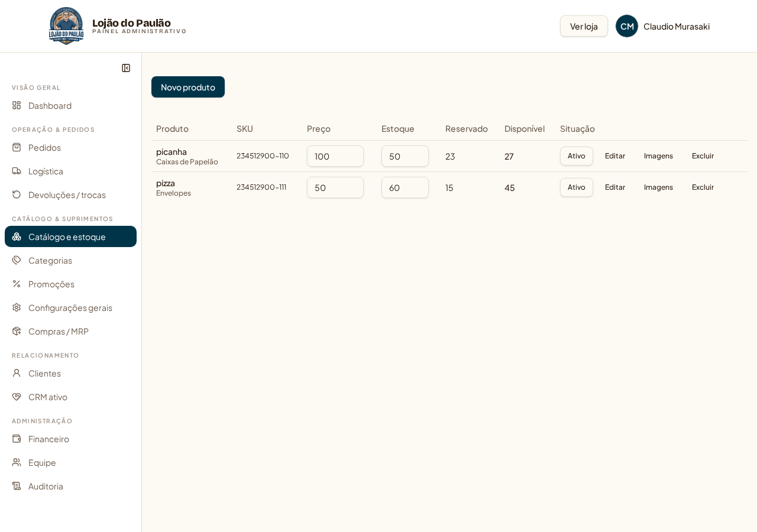Click the Devoluções / trocas return icon
This screenshot has height=532, width=757.
17,194
